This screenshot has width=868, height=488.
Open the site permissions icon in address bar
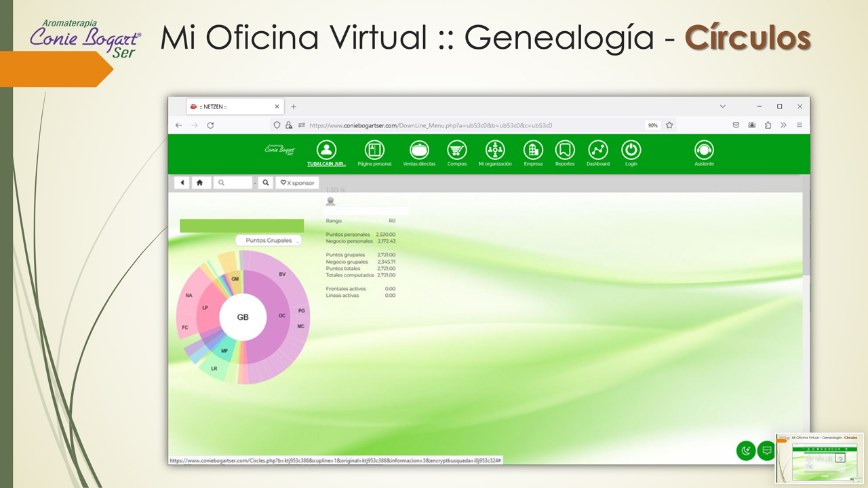[301, 125]
